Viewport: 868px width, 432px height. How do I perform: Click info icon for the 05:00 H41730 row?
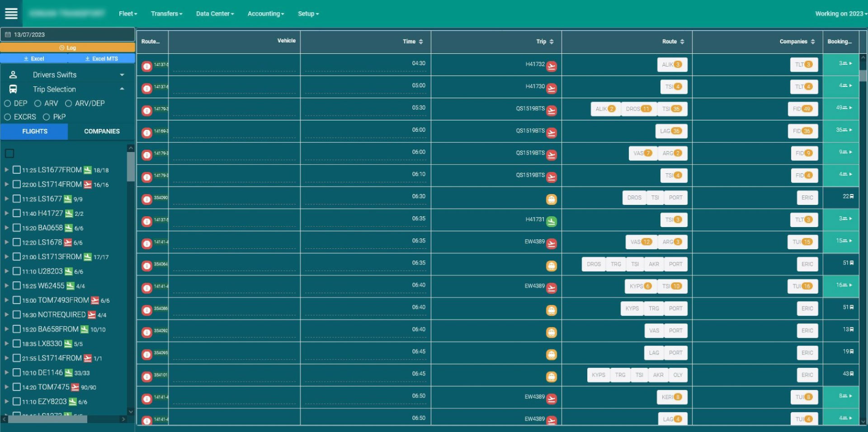click(x=146, y=89)
